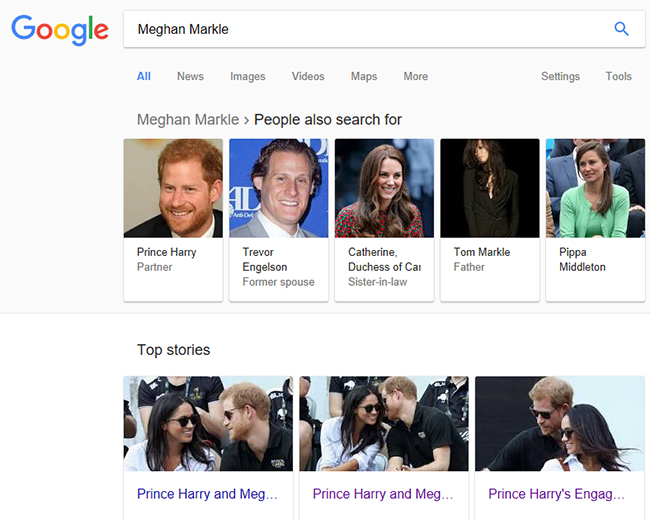
Task: Click the Google logo
Action: [60, 30]
